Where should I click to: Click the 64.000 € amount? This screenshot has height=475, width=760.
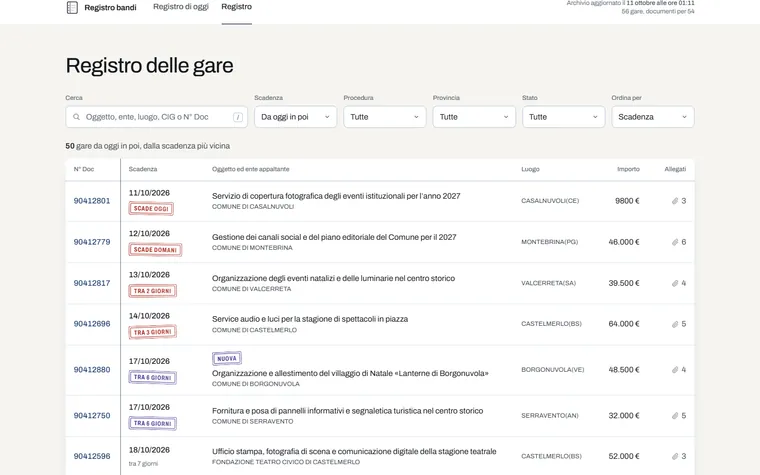(x=624, y=324)
